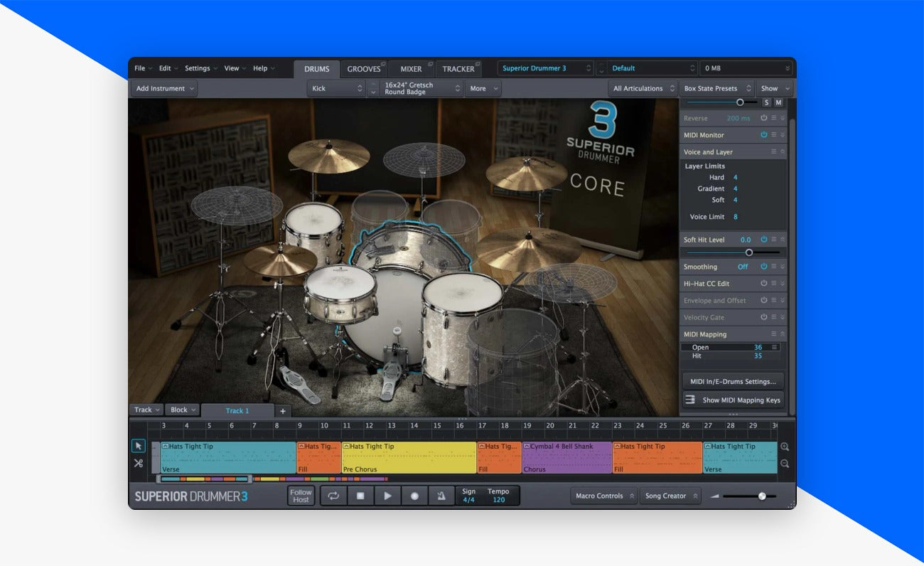Open the Box State Presets dropdown
924x566 pixels.
716,89
